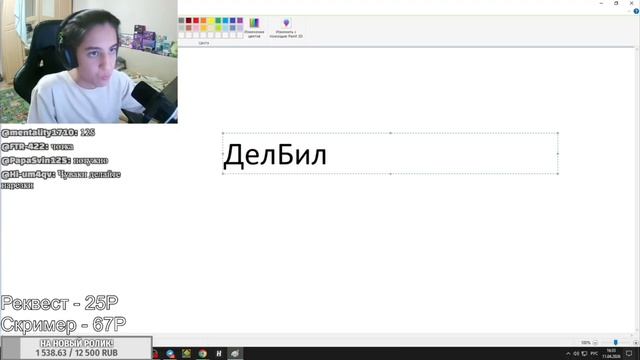The image size is (640, 360).
Task: Open green block icon on taskbar
Action: [x=186, y=353]
